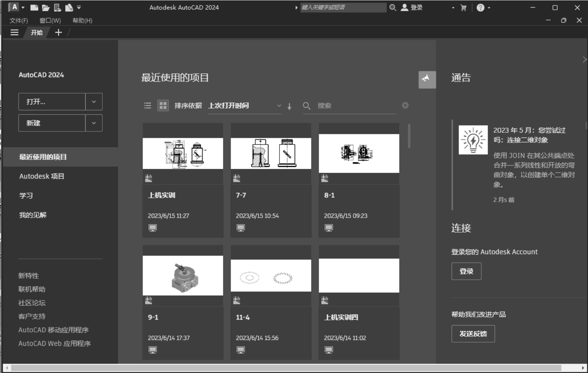This screenshot has width=588, height=373.
Task: Click the 登录 button under 连接
Action: click(466, 271)
